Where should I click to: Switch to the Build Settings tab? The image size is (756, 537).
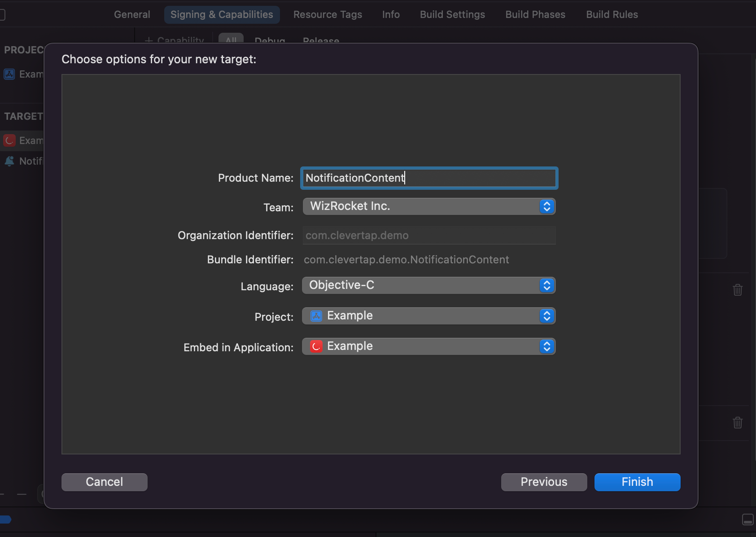[452, 14]
